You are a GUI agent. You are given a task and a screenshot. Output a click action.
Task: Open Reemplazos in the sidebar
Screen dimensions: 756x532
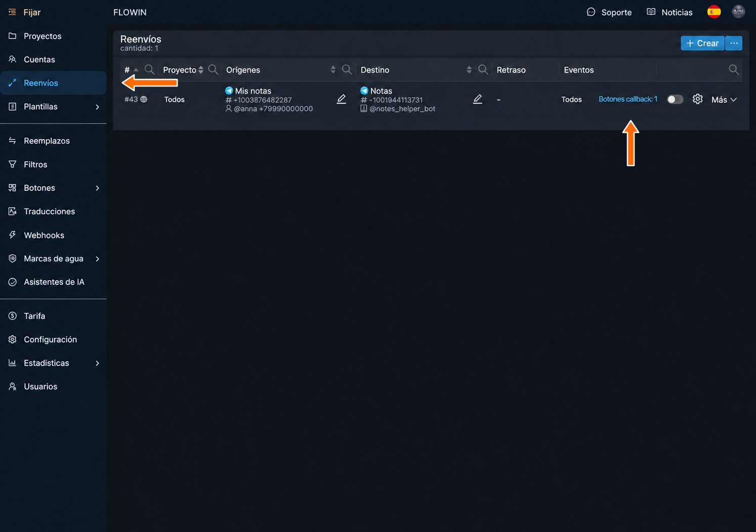tap(53, 141)
